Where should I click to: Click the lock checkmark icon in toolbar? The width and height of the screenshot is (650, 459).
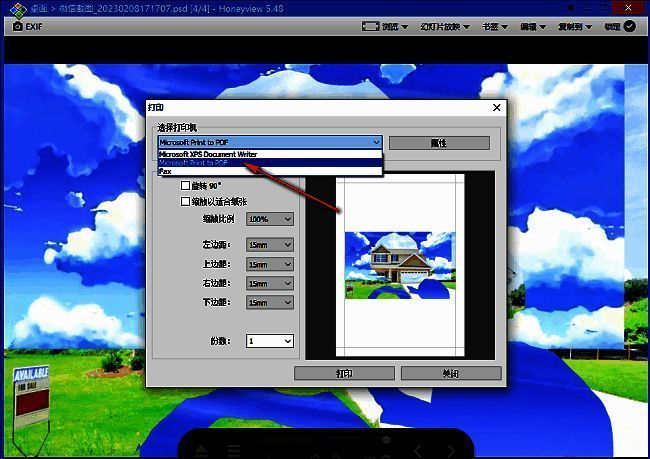pos(630,27)
